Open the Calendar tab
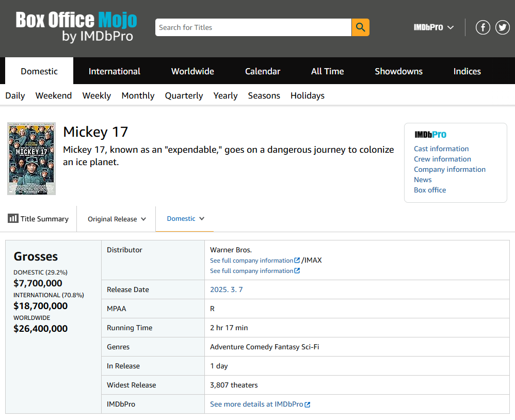Image resolution: width=515 pixels, height=420 pixels. coord(263,71)
